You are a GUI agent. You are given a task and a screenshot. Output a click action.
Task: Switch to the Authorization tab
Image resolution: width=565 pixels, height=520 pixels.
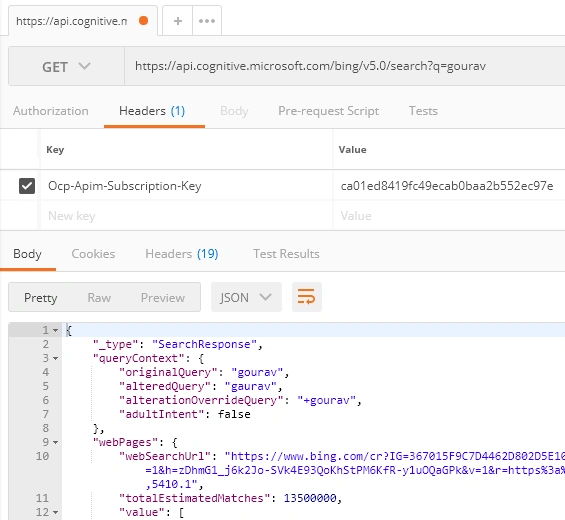pos(51,111)
